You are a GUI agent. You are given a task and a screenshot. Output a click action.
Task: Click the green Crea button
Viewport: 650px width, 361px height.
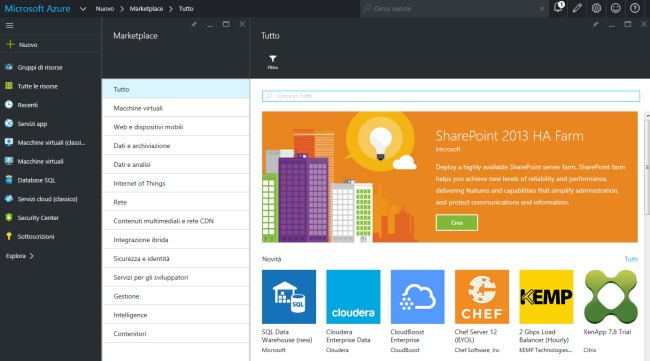pyautogui.click(x=456, y=223)
